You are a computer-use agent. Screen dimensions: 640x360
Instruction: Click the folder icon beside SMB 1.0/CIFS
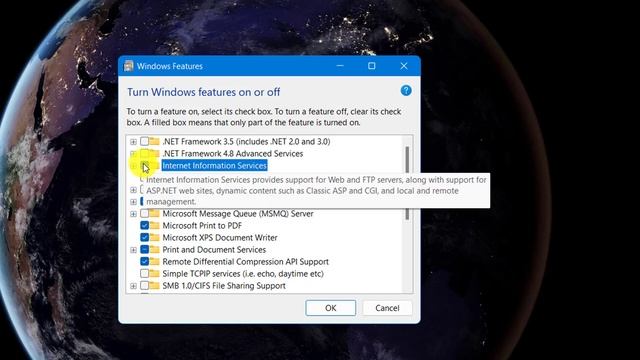tap(154, 285)
